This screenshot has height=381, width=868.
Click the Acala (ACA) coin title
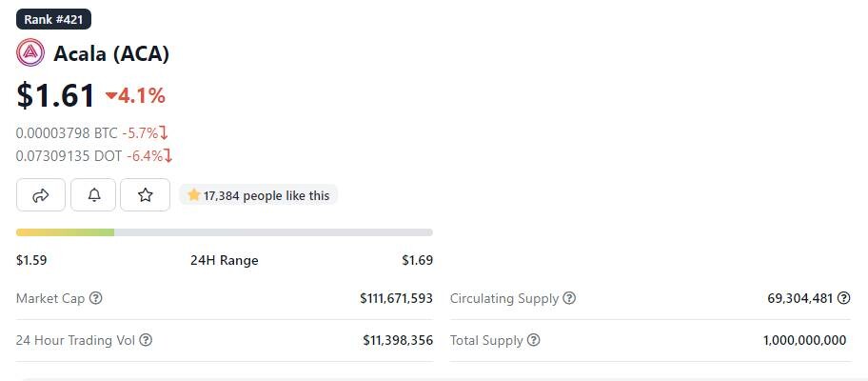(111, 53)
